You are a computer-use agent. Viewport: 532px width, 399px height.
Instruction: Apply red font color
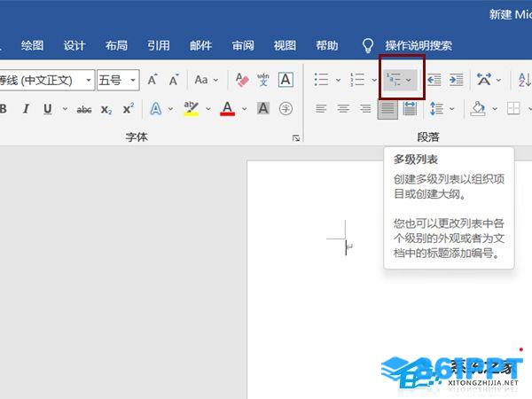click(227, 109)
